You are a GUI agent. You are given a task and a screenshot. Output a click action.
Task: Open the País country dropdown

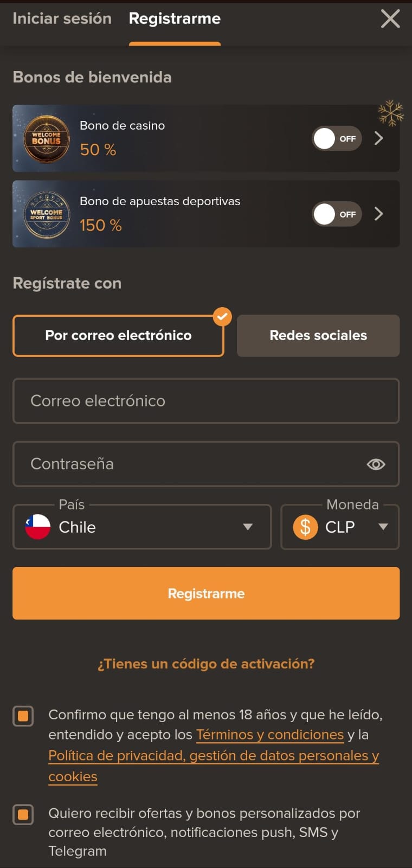[x=142, y=527]
